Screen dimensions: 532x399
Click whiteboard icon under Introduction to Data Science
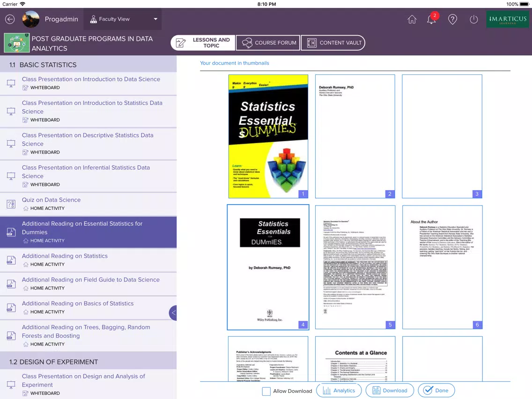tap(25, 88)
